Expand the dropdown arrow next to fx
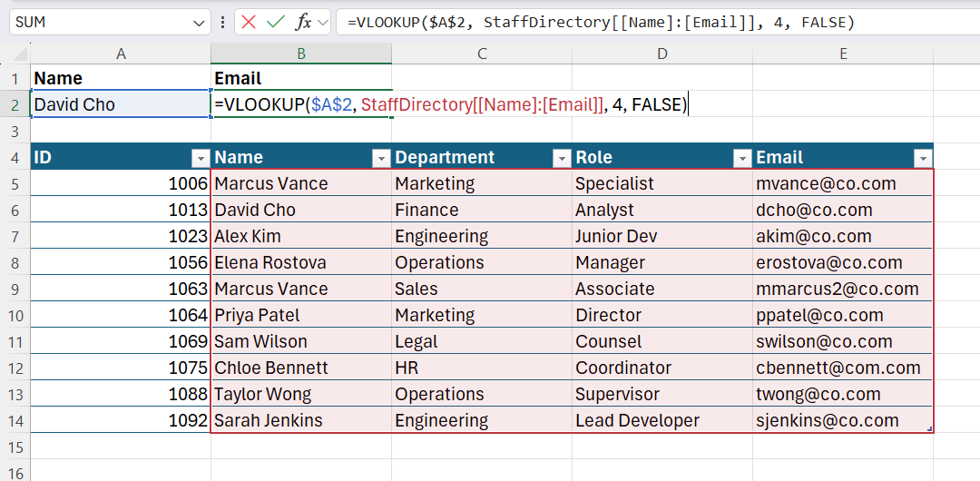The width and height of the screenshot is (980, 481). point(323,23)
